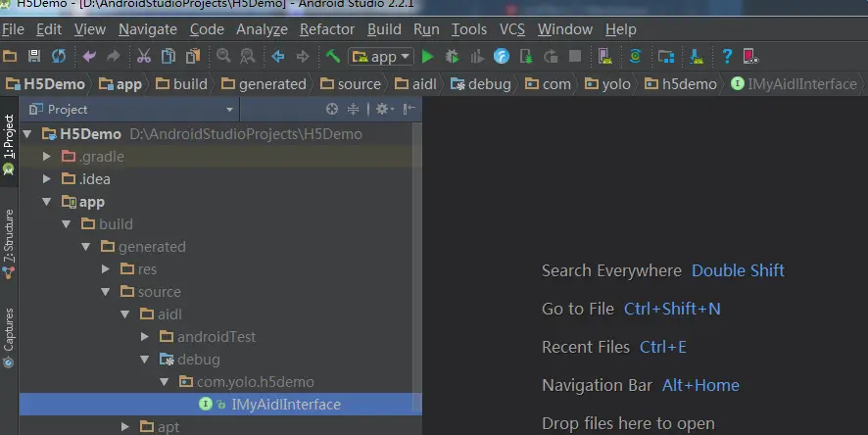
Task: Click the Project panel vertical scrollbar
Action: pyautogui.click(x=416, y=266)
